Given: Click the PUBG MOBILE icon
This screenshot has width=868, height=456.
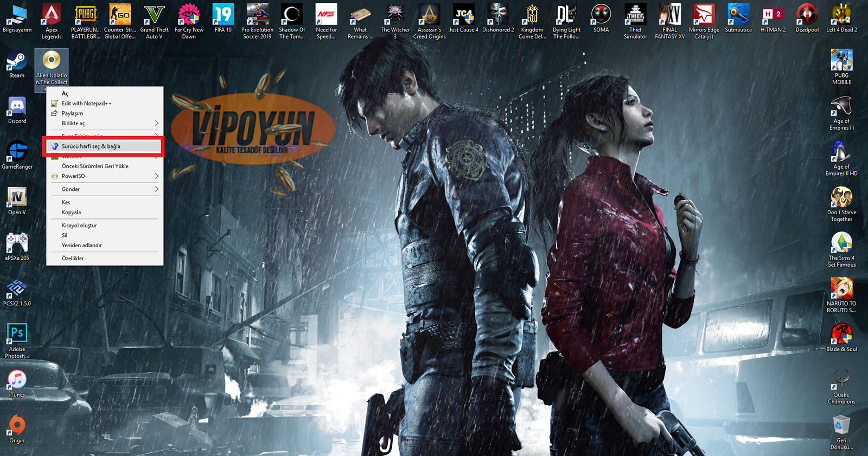Looking at the screenshot, I should (841, 67).
